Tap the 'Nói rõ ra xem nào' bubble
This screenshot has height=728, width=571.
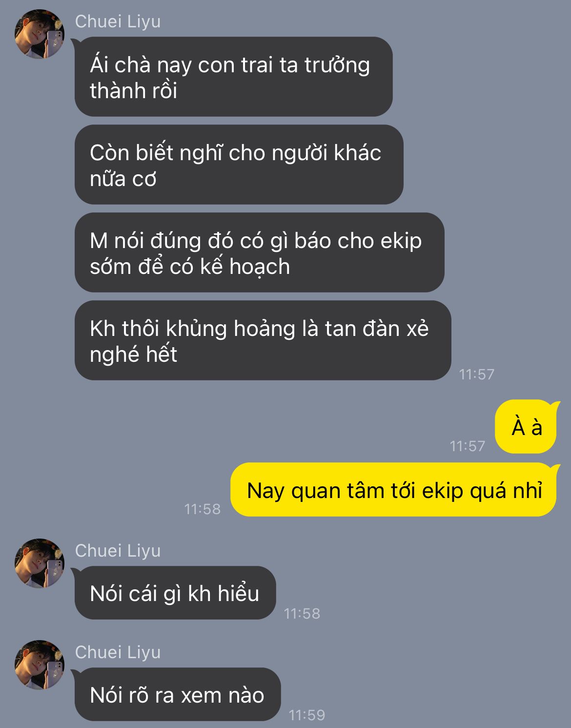coord(178,694)
